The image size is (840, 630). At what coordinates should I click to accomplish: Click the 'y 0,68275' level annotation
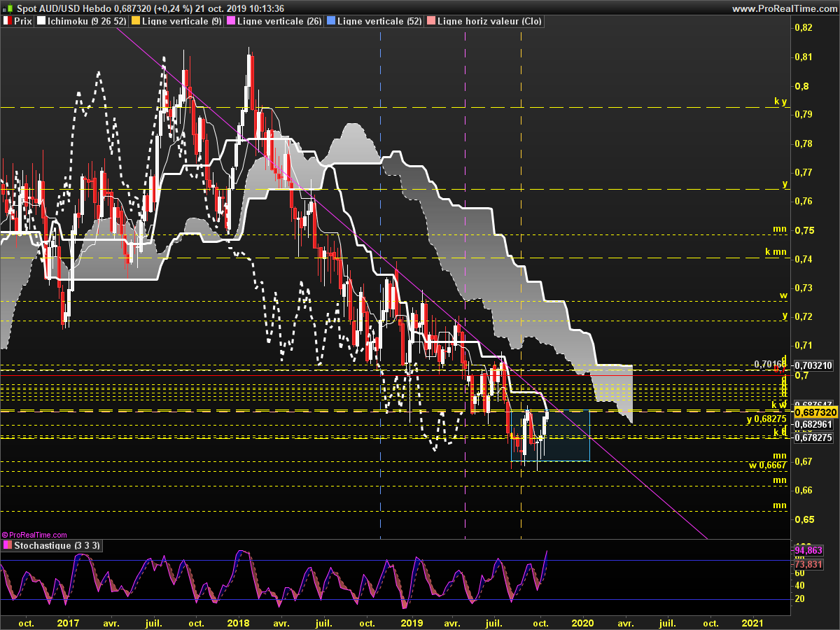766,419
